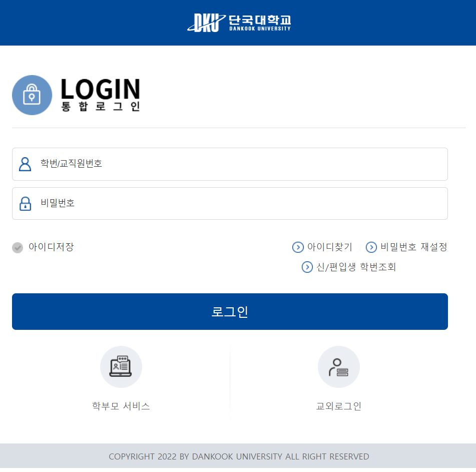Click the lock icon in password field
Image resolution: width=476 pixels, height=472 pixels.
tap(25, 204)
